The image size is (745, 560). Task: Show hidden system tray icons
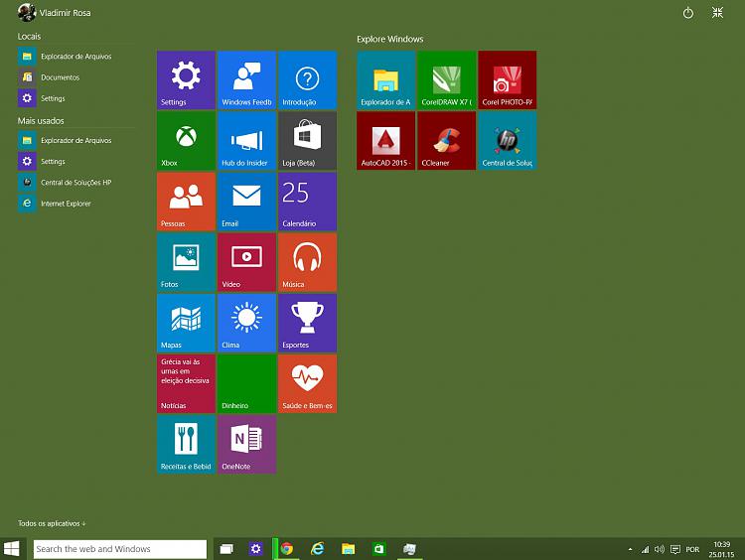[630, 549]
